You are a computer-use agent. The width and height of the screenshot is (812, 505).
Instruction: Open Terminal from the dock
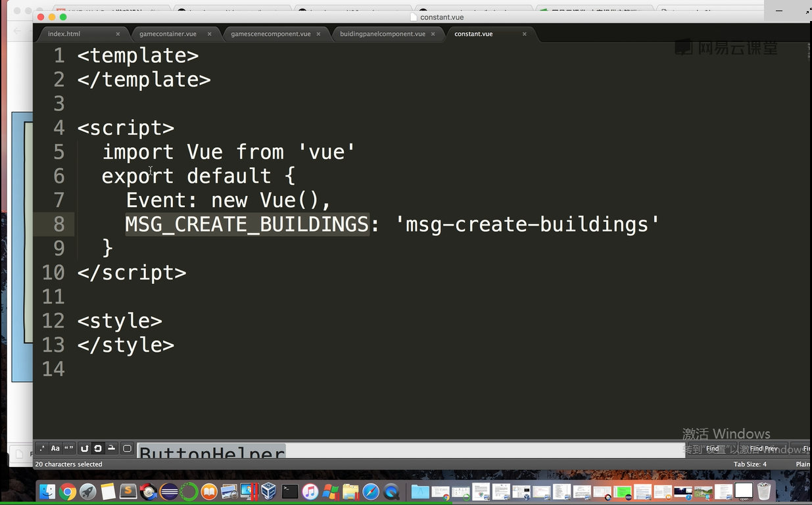pos(290,492)
